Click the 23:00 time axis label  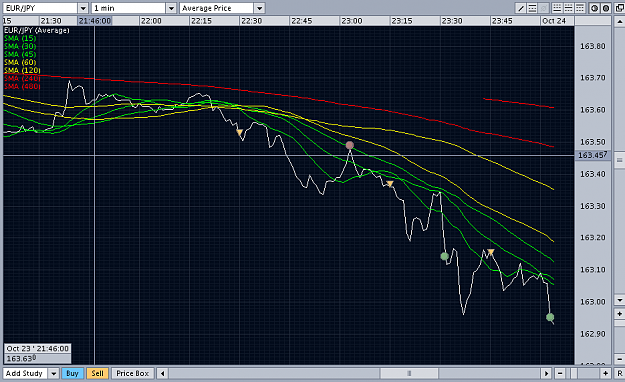352,21
